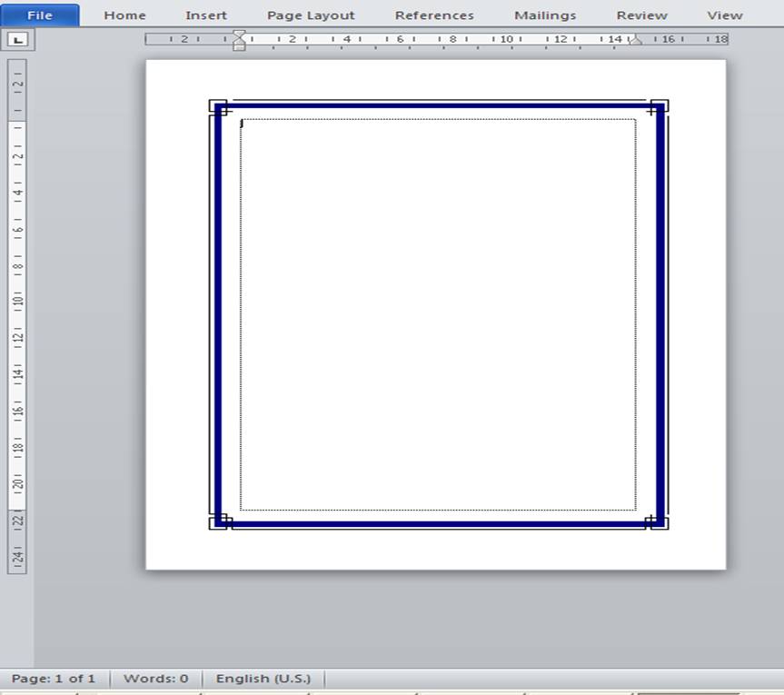Open the Mailings ribbon tab
Viewport: 784px width, 695px height.
click(545, 15)
